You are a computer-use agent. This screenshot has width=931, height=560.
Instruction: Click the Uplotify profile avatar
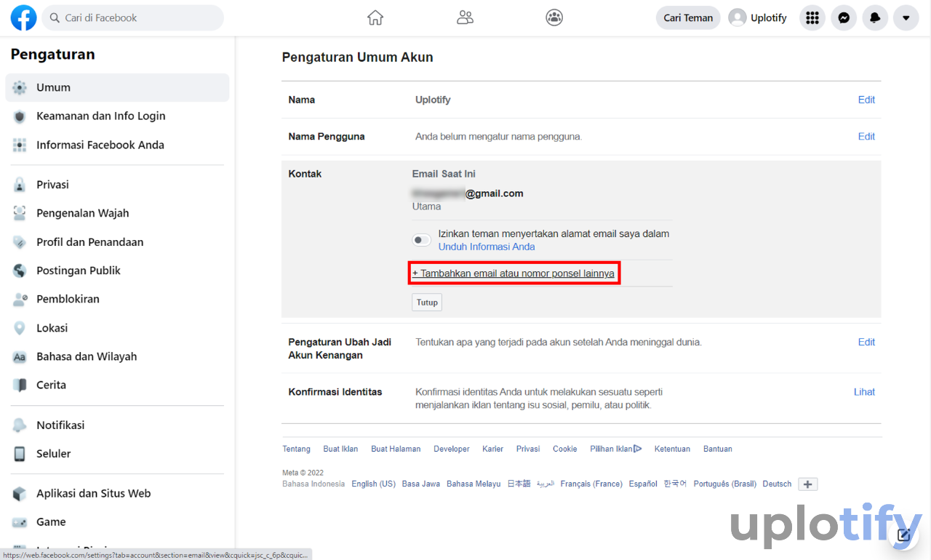click(x=738, y=17)
